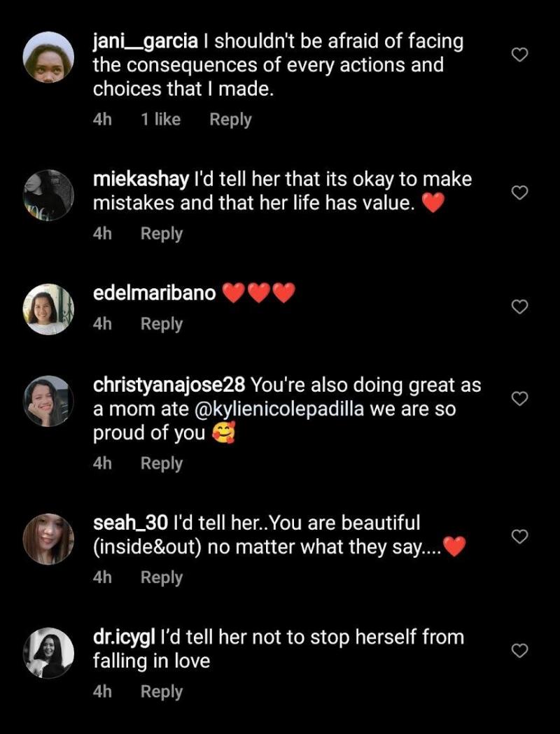
Task: Reply to jani_garcia's comment
Action: 230,120
